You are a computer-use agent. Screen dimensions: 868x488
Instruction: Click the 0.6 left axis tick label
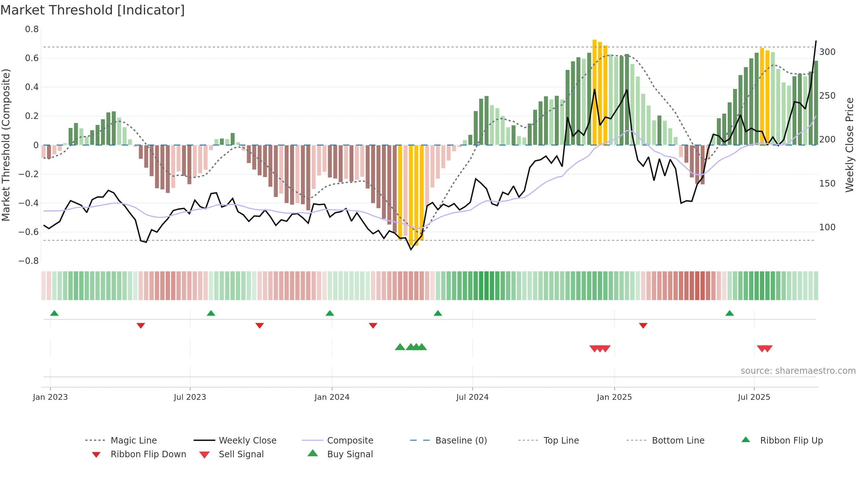(32, 58)
